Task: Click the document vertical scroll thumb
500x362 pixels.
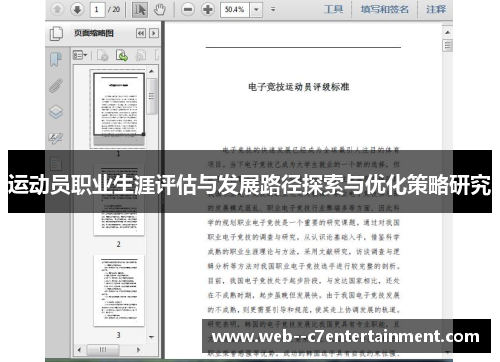Action: [x=447, y=45]
